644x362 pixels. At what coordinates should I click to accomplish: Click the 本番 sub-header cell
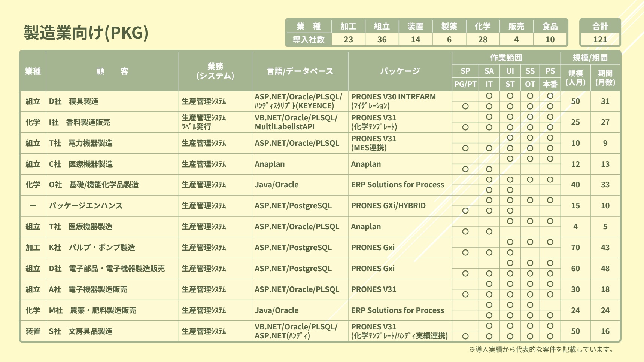pos(550,85)
